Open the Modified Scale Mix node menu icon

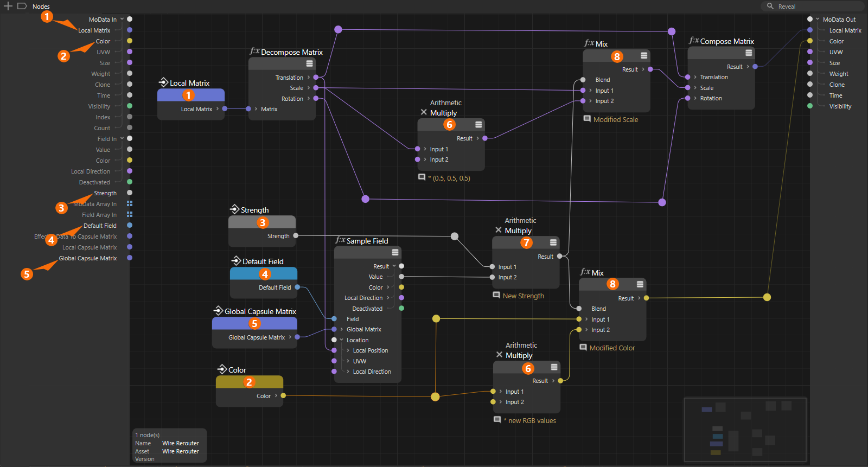pyautogui.click(x=644, y=55)
